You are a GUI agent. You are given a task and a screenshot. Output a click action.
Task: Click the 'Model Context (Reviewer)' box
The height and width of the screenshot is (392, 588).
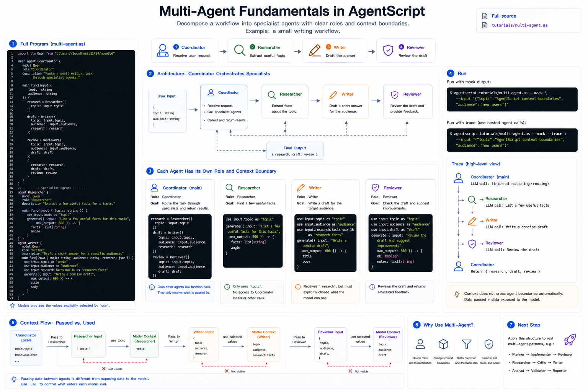(x=388, y=345)
